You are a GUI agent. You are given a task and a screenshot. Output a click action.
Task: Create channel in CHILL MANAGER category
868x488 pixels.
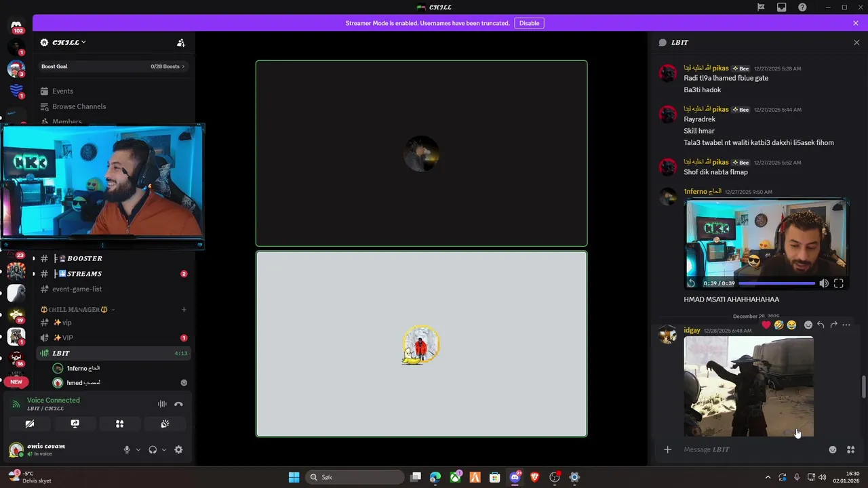click(x=184, y=310)
